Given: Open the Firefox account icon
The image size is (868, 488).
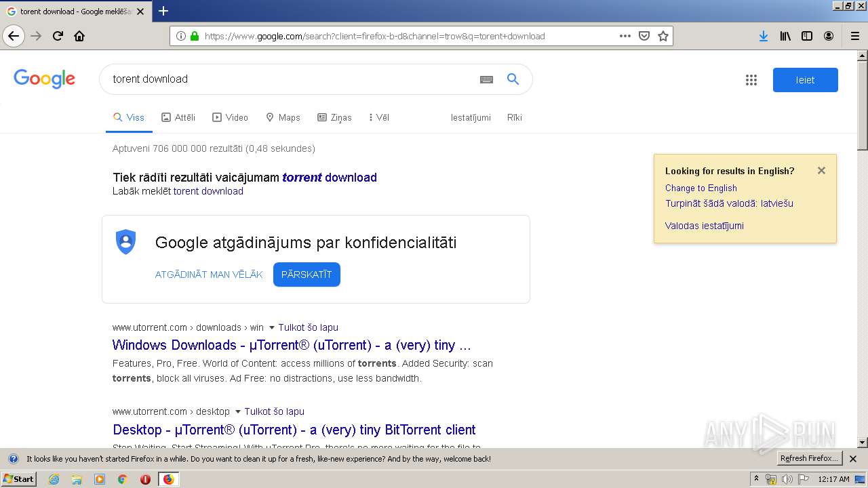Looking at the screenshot, I should (829, 36).
